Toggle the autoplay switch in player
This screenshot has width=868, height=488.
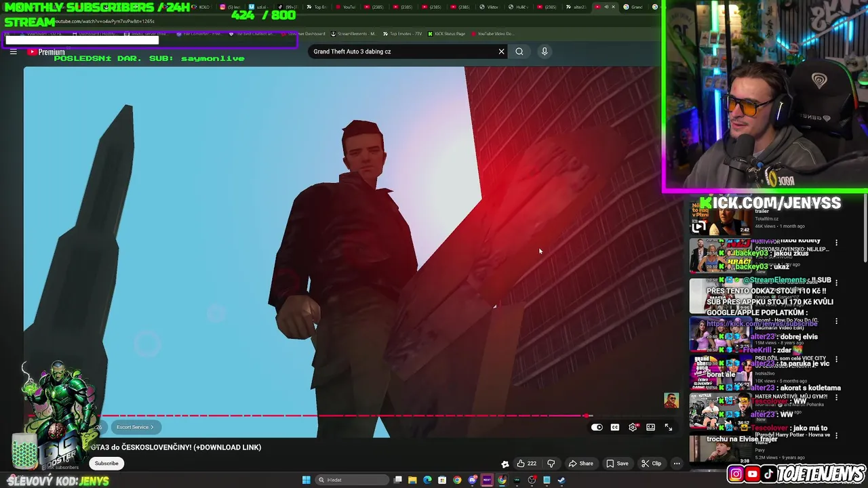pyautogui.click(x=597, y=427)
